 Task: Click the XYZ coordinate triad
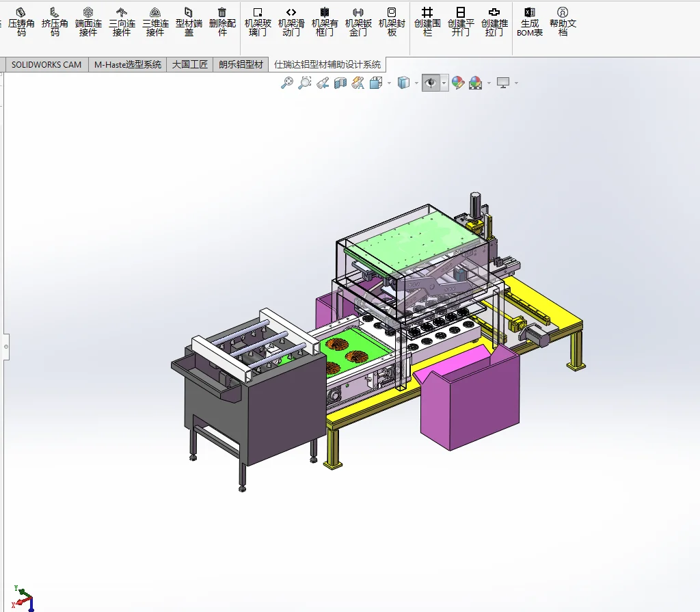click(23, 598)
